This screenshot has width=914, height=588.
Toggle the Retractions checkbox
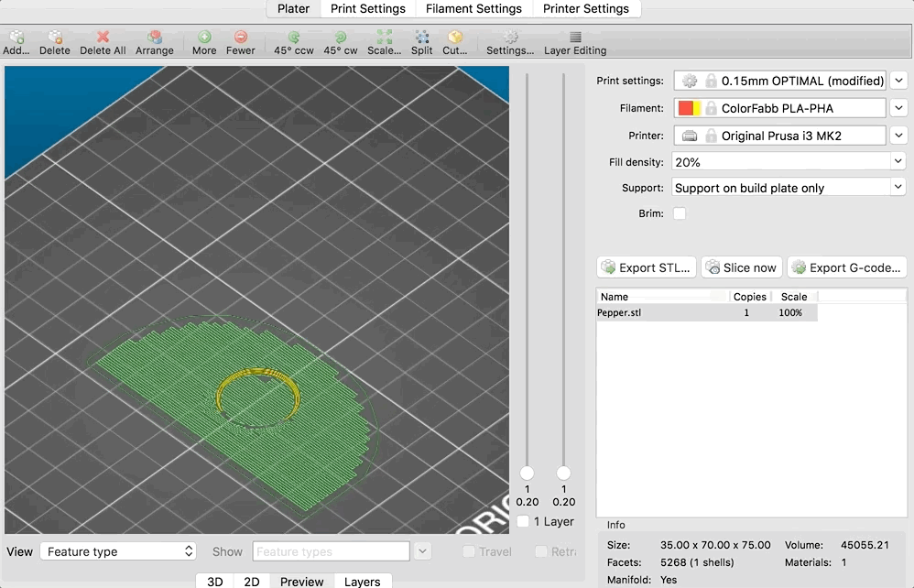coord(541,551)
